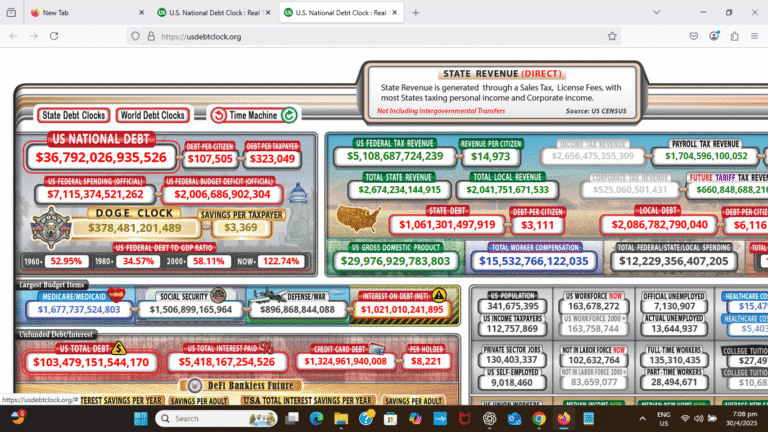Go back with the back arrow
The width and height of the screenshot is (768, 432).
click(14, 36)
